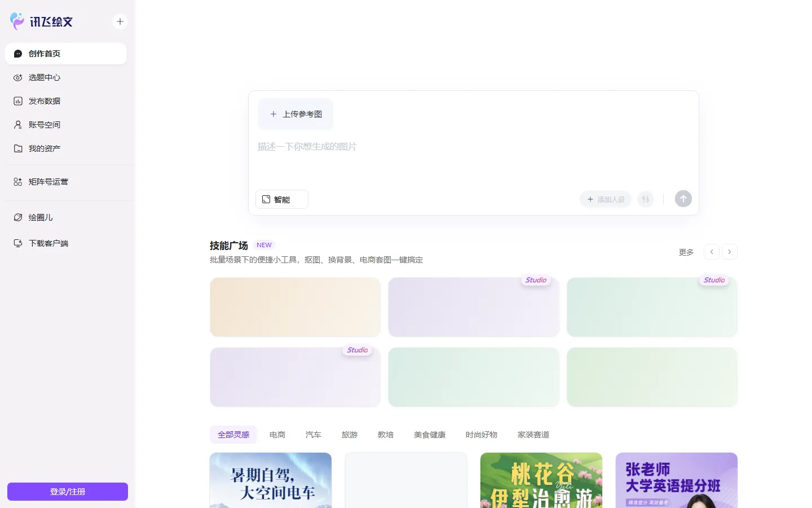Click the 我的资产 folder icon
Viewport: 812px width, 508px height.
coord(18,148)
